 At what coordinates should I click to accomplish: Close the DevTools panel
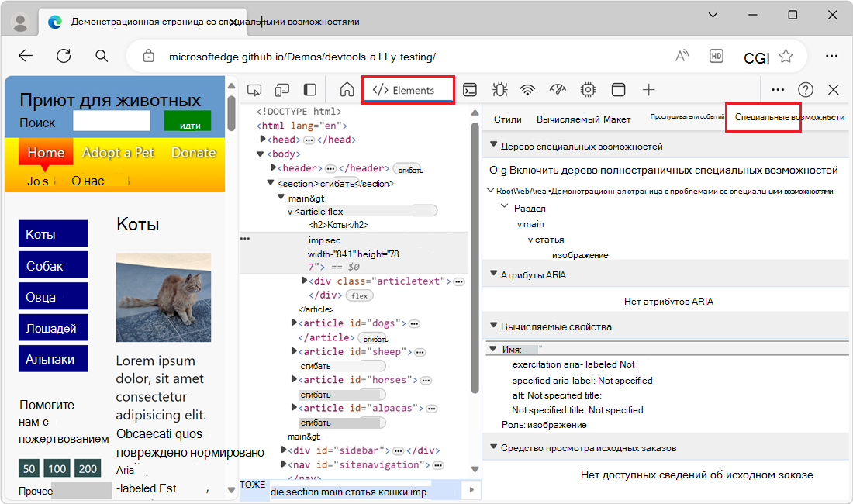(x=834, y=90)
